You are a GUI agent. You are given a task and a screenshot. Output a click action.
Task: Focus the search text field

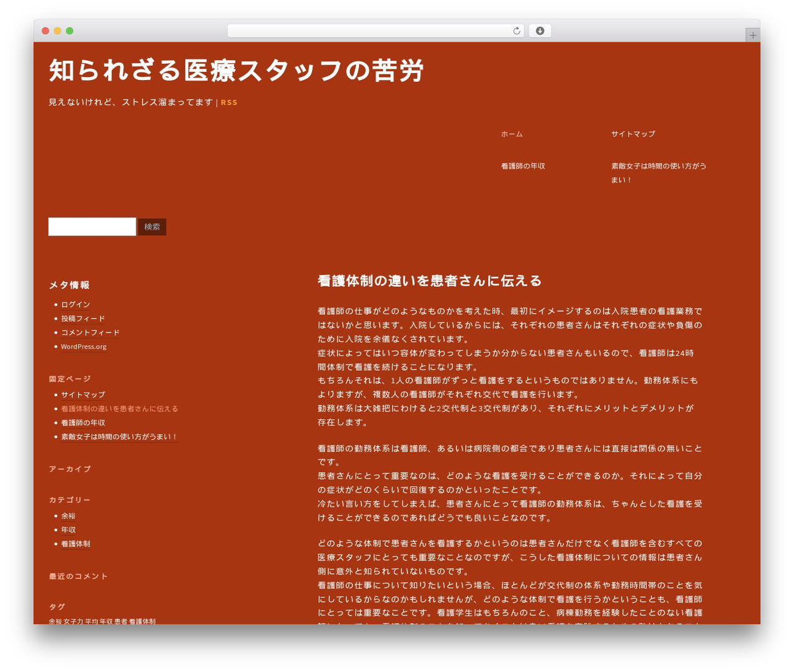pos(92,226)
